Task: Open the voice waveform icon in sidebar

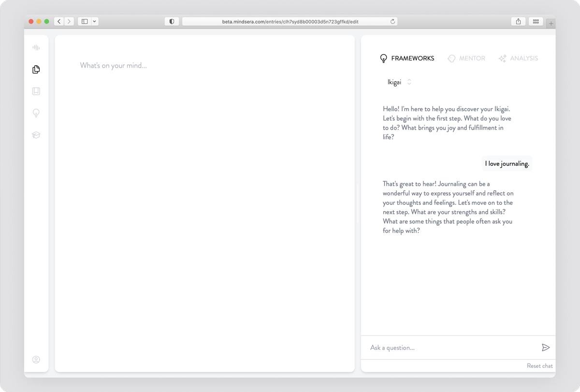Action: click(36, 47)
